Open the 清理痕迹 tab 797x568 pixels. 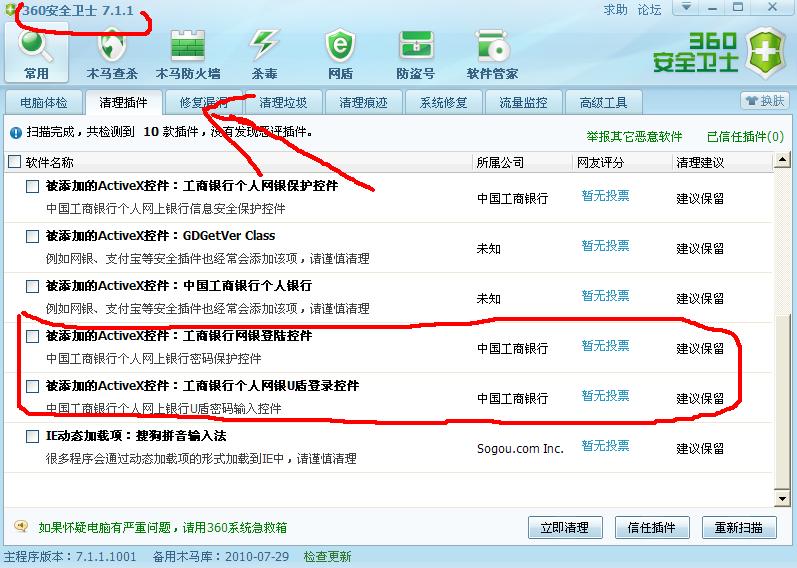pos(363,103)
